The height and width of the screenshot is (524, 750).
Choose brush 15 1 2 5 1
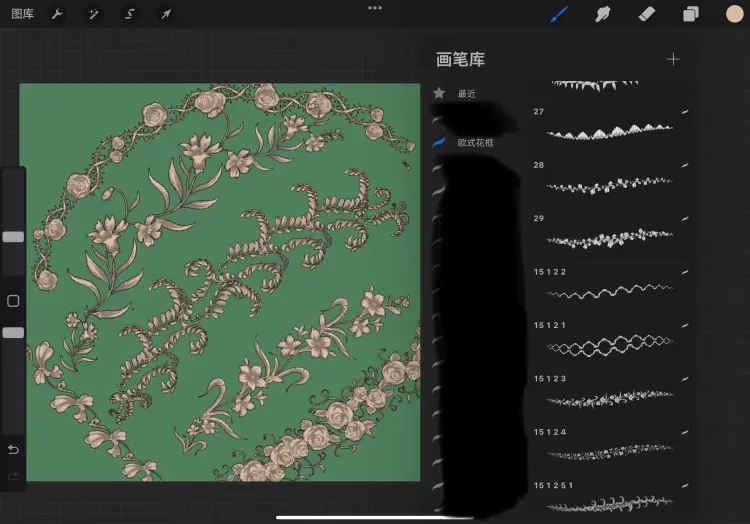point(611,499)
